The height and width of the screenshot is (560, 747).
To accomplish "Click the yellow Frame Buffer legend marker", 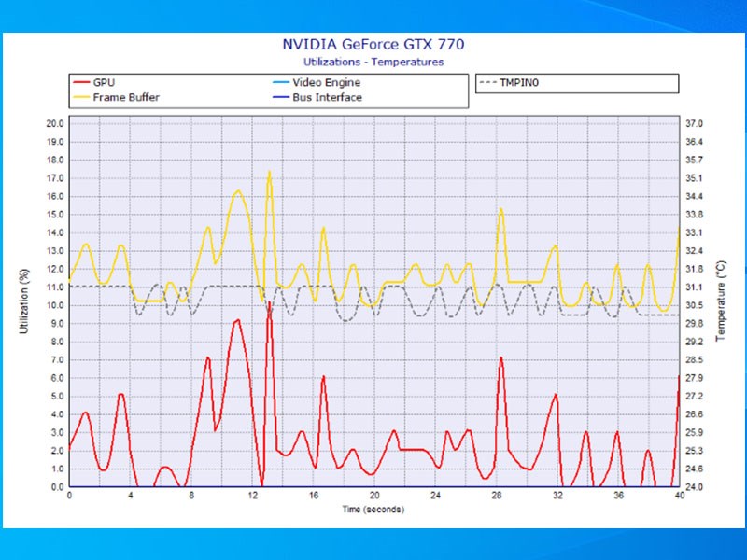I will [x=81, y=97].
